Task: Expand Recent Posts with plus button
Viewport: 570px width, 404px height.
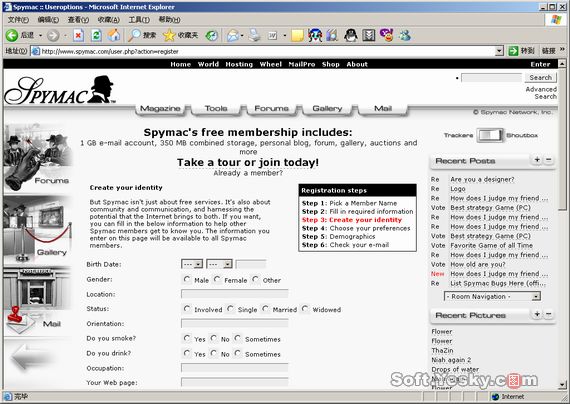Action: point(537,160)
